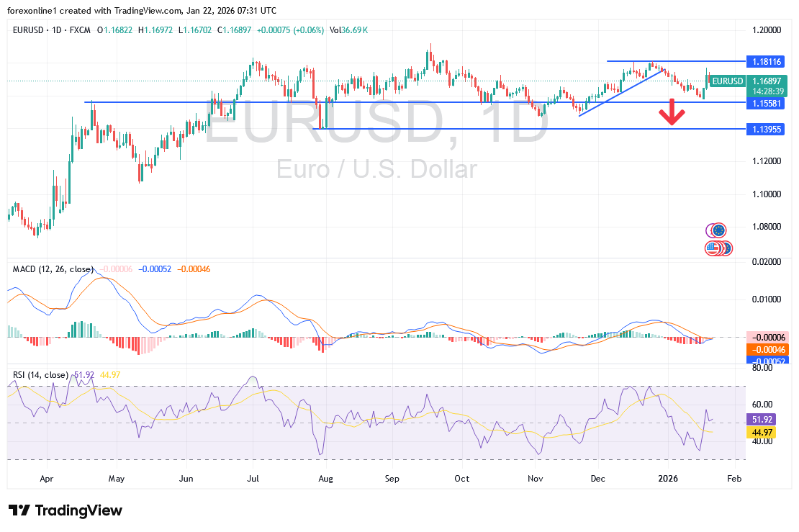This screenshot has height=532, width=799.
Task: Click the EU flag economic event icon
Action: 718,230
